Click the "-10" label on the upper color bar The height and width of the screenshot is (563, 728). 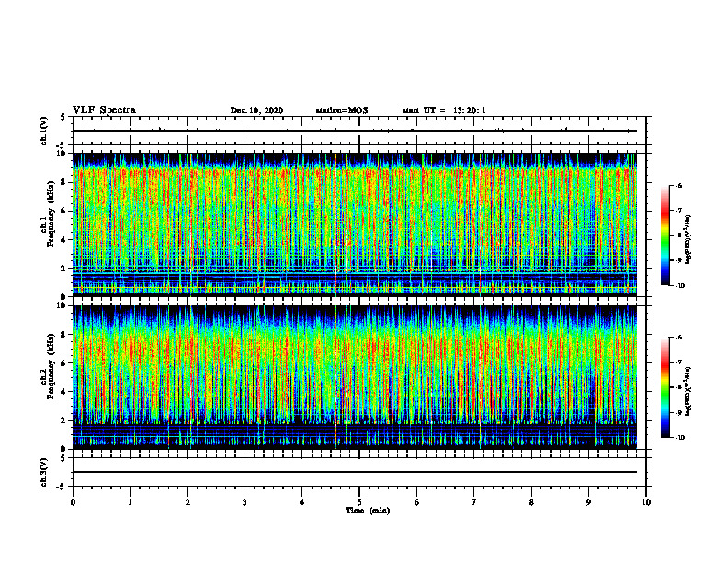click(679, 286)
